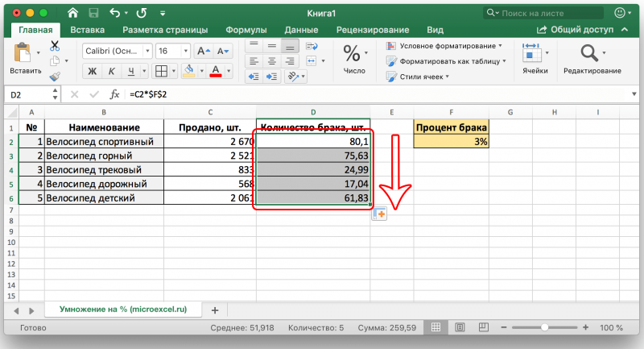Apply borders with the borders icon
Image resolution: width=644 pixels, height=349 pixels.
click(x=162, y=71)
